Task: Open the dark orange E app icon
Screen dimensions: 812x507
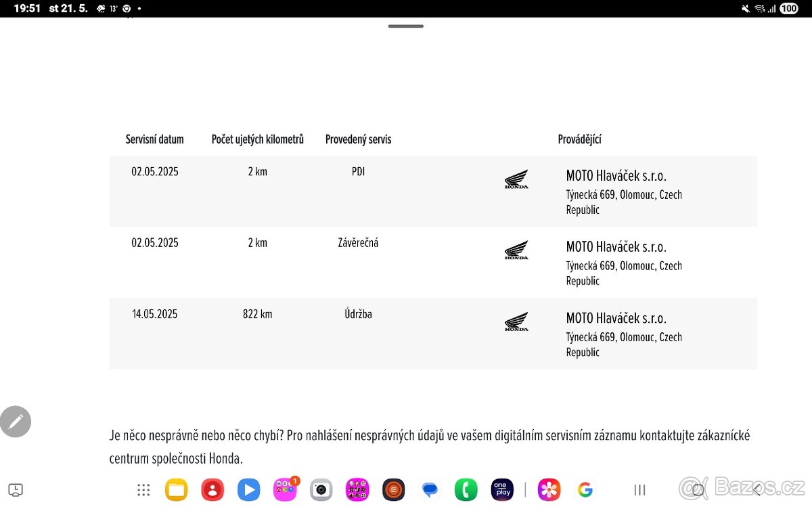Action: [x=393, y=489]
